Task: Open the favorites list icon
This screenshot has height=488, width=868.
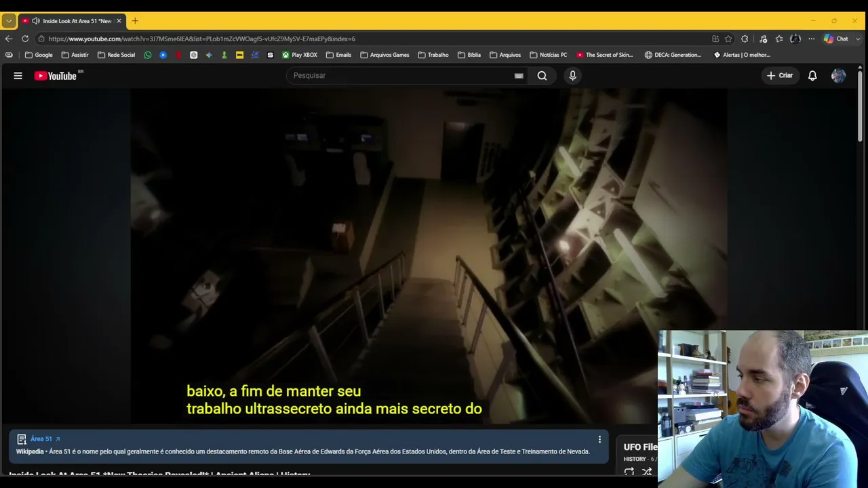Action: (x=779, y=39)
